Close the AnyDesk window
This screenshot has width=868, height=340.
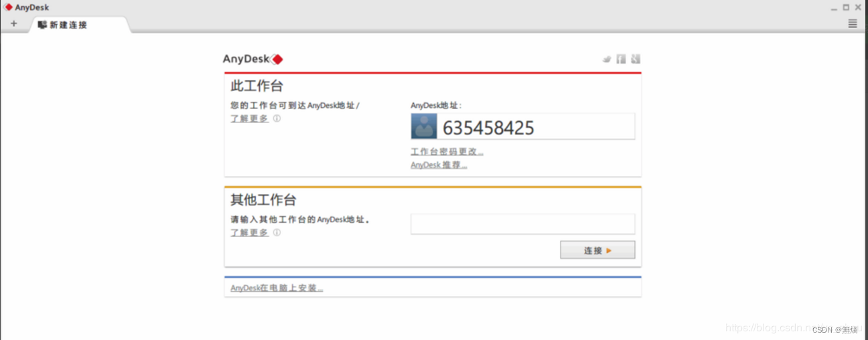coord(859,8)
